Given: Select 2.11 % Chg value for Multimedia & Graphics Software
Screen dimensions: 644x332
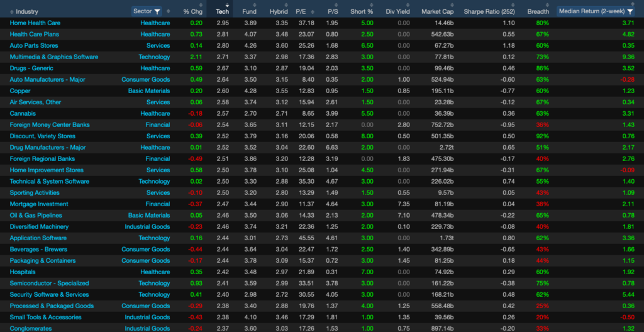Looking at the screenshot, I should (196, 57).
